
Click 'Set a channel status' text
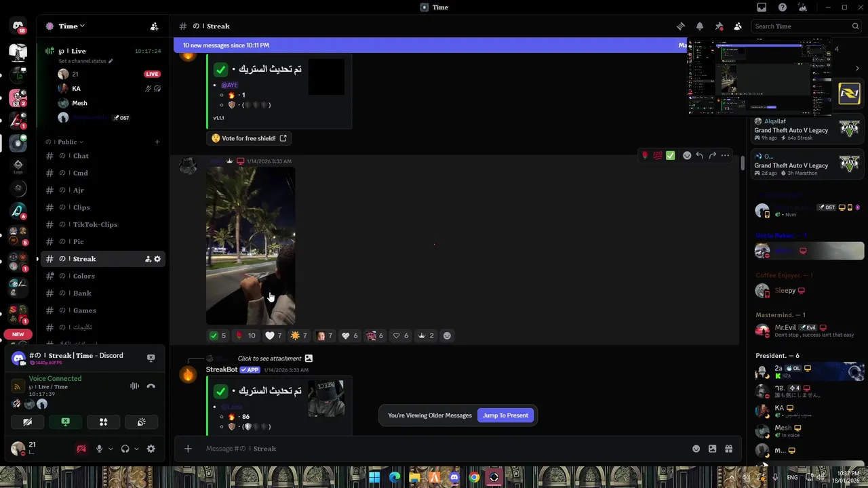(x=82, y=61)
